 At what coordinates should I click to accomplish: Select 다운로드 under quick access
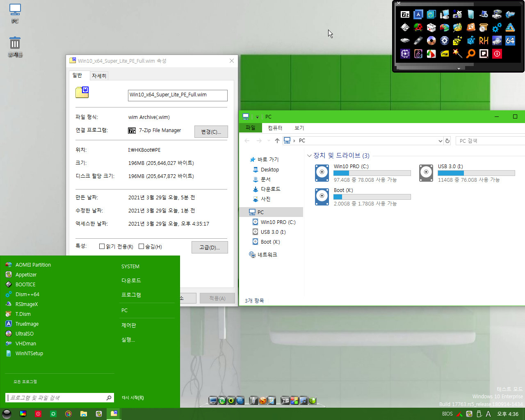pyautogui.click(x=267, y=189)
